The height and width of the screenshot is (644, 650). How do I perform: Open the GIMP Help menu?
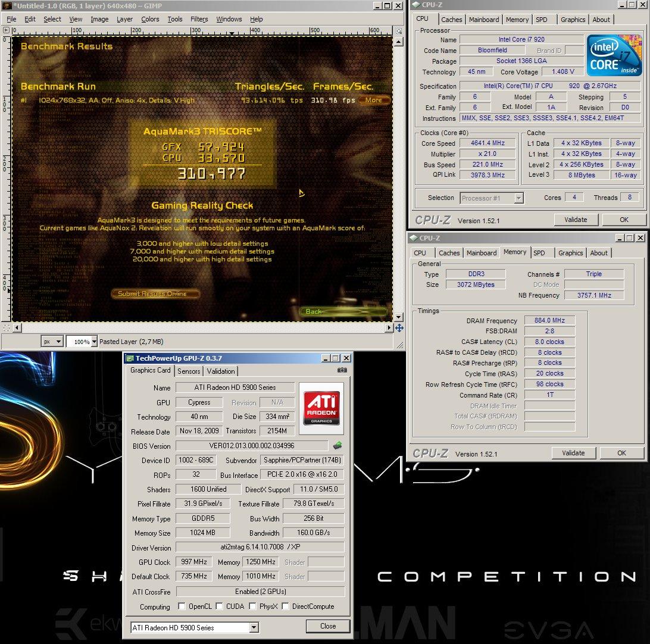tap(256, 19)
